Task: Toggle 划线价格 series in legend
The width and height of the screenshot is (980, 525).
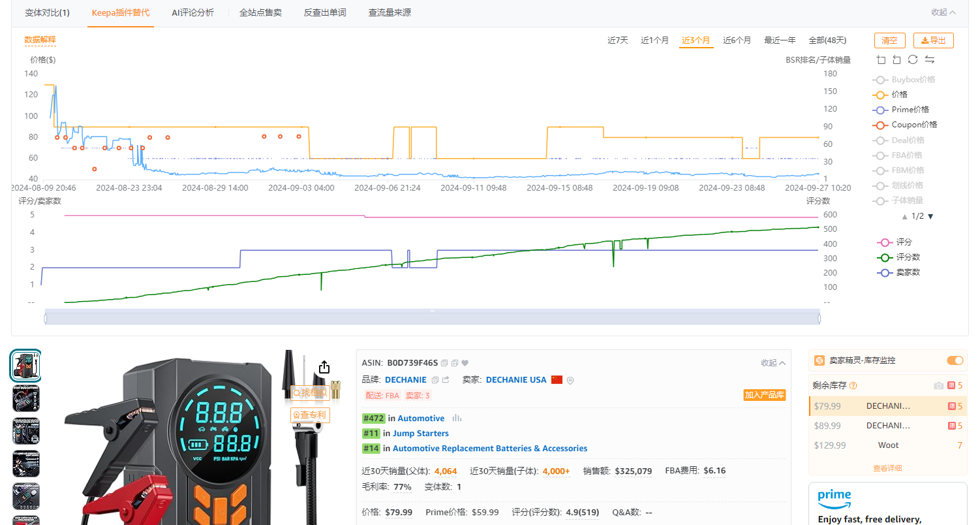Action: coord(898,185)
